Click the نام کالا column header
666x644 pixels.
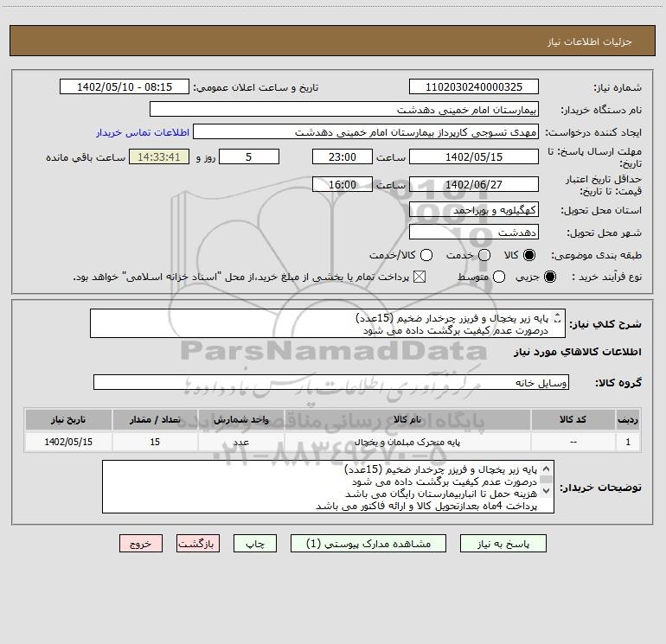click(x=407, y=419)
